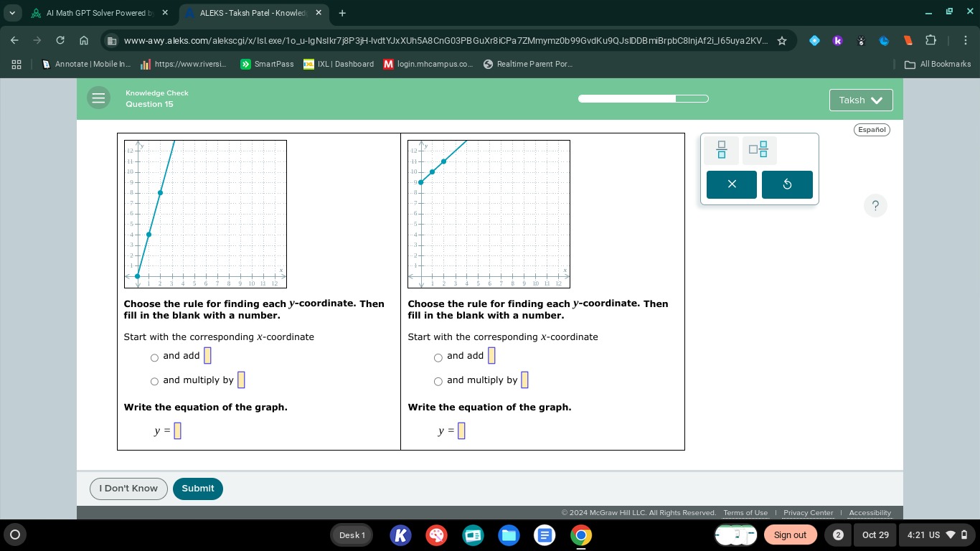Insert a fraction template
Image resolution: width=980 pixels, height=551 pixels.
click(x=722, y=150)
